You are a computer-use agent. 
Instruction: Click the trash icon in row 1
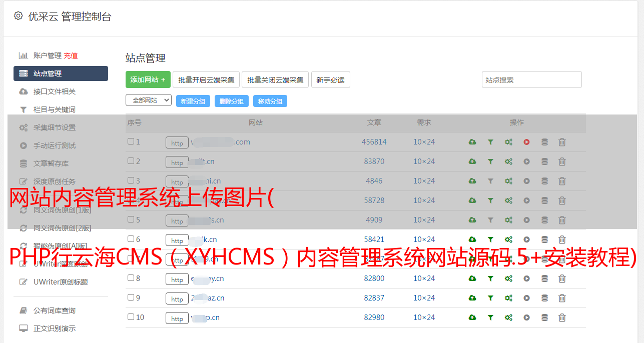[562, 142]
